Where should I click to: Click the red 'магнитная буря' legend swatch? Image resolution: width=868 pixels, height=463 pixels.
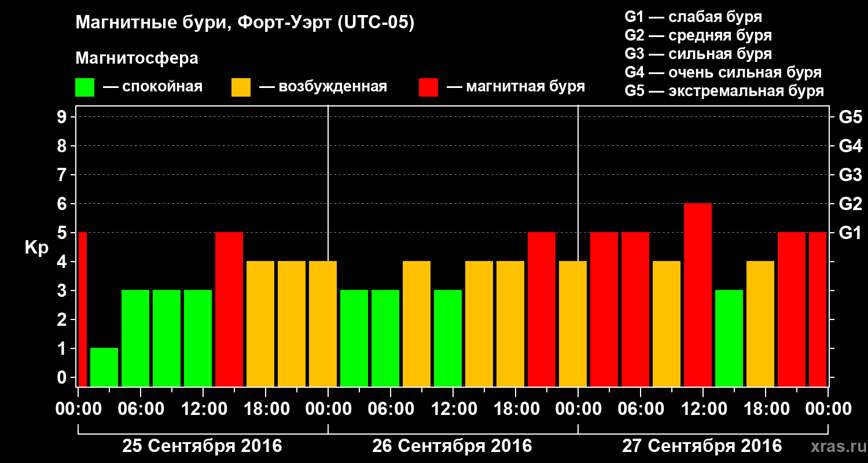click(429, 87)
